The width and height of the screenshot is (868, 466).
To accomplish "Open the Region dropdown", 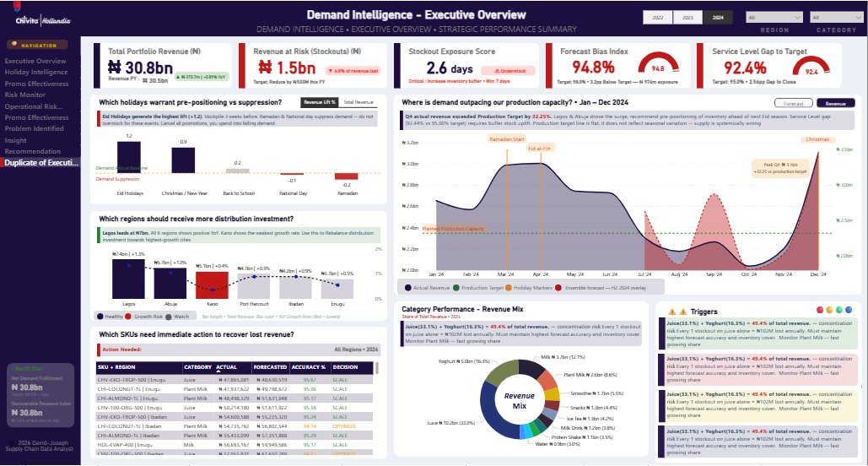I will (774, 18).
